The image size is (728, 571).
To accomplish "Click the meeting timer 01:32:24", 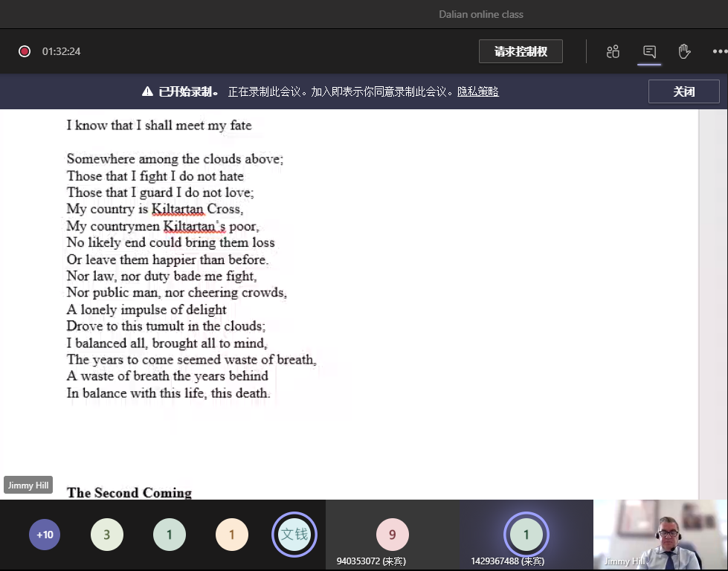I will click(61, 51).
